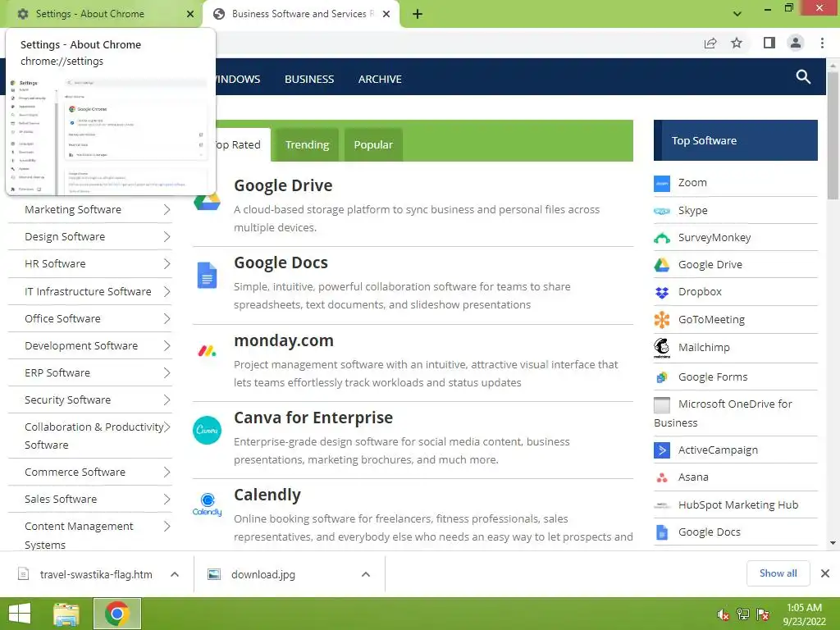The height and width of the screenshot is (630, 840).
Task: Click the site search magnifier icon
Action: pyautogui.click(x=803, y=77)
